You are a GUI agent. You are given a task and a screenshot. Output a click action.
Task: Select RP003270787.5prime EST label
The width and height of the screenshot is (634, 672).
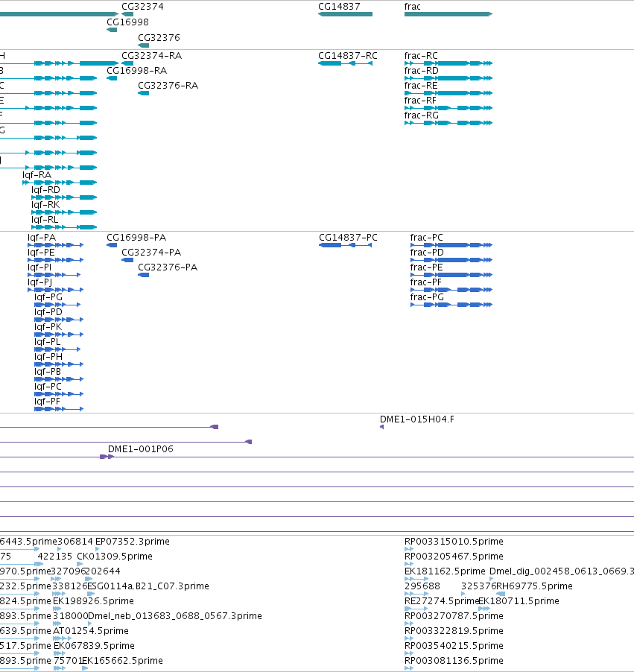[x=454, y=616]
